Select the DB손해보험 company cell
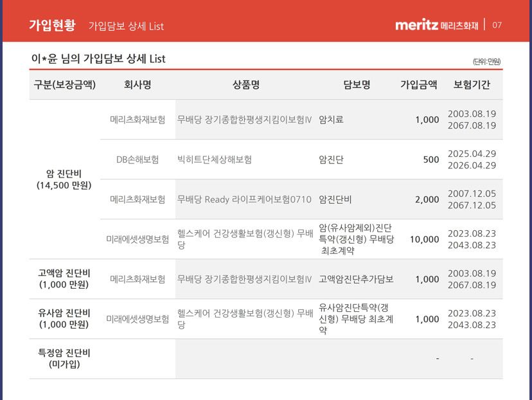Screen dimensions: 532x400 137,159
